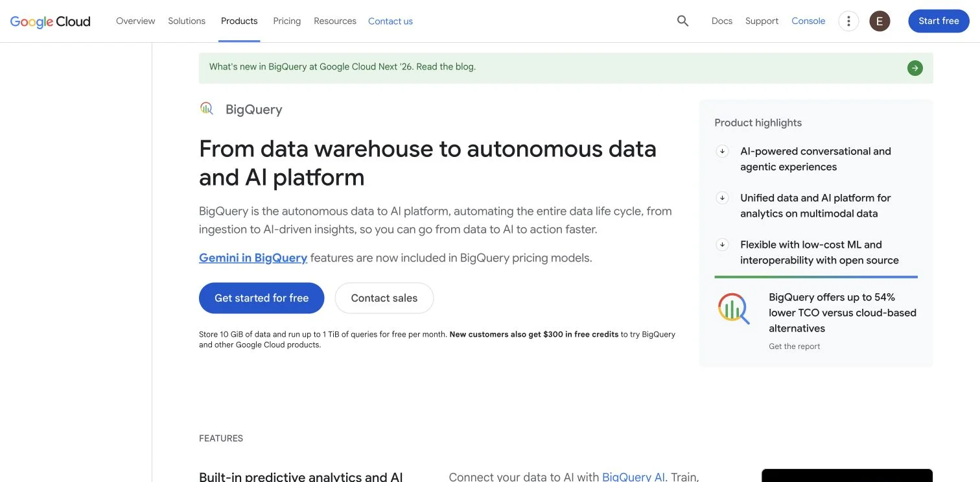The width and height of the screenshot is (980, 482).
Task: Click the BigQuery chart icon beside TCO report
Action: 734,309
